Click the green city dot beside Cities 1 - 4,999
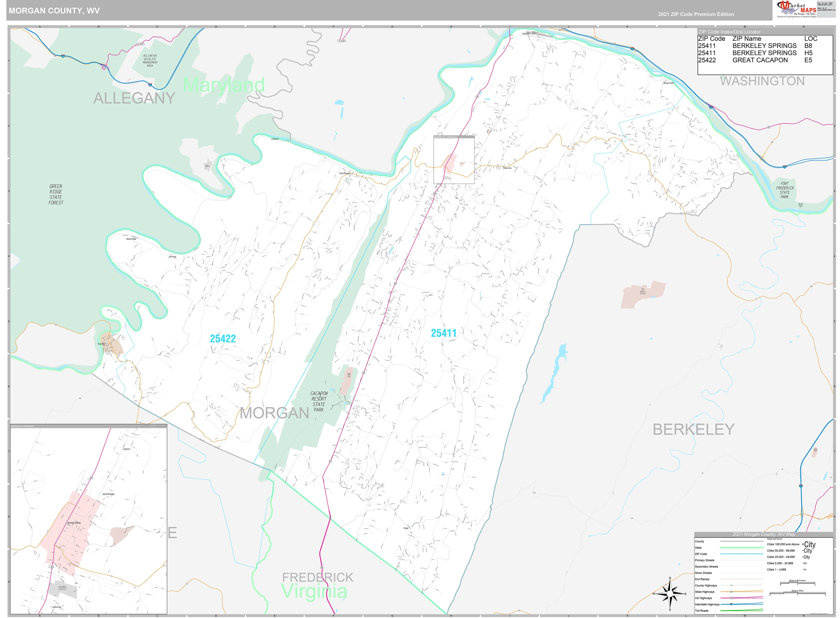The width and height of the screenshot is (840, 618). [803, 569]
